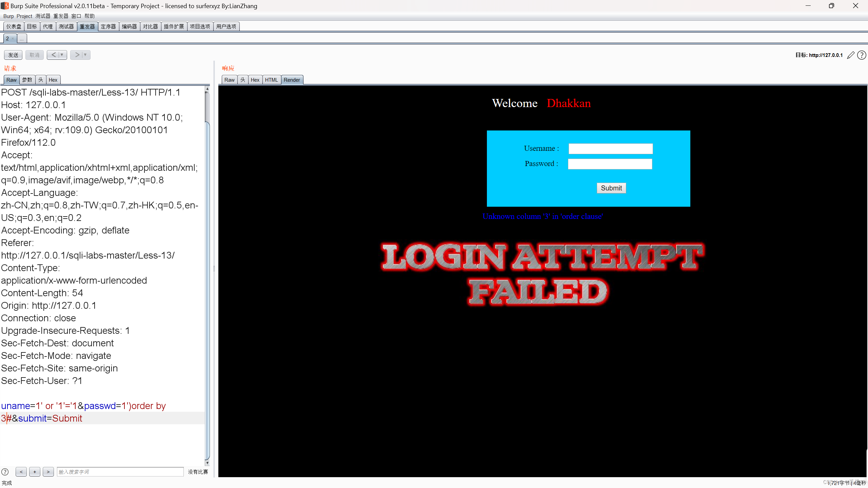
Task: Close Repeater tab 2 with its x icon
Action: point(13,38)
